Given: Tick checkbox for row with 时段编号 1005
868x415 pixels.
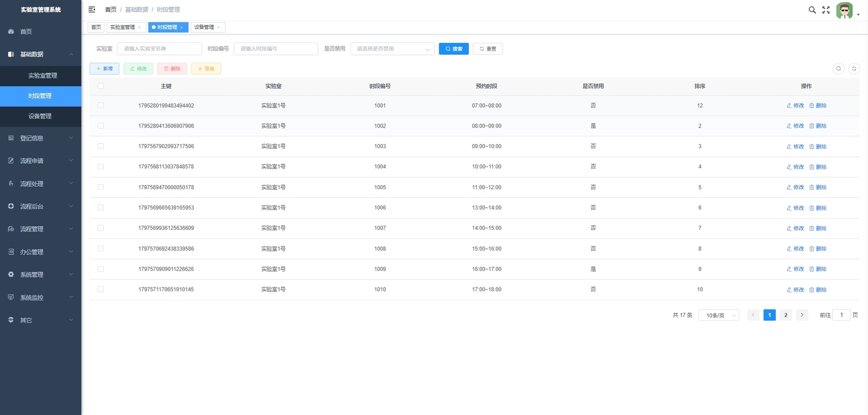Looking at the screenshot, I should 101,187.
